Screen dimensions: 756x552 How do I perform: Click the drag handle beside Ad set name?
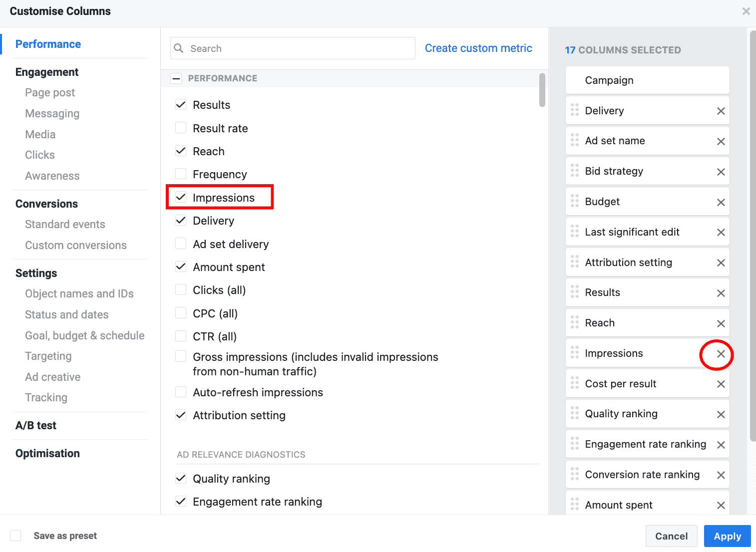[575, 140]
